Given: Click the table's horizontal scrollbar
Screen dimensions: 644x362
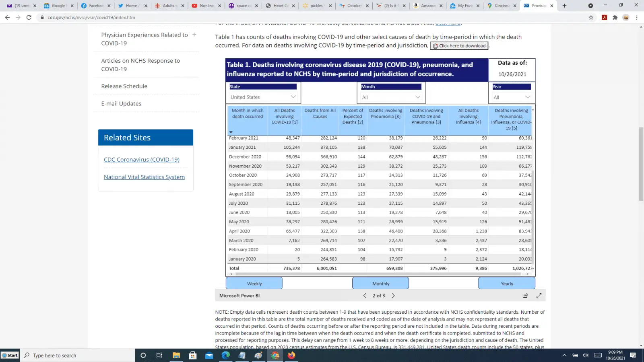Looking at the screenshot, I should point(378,274).
